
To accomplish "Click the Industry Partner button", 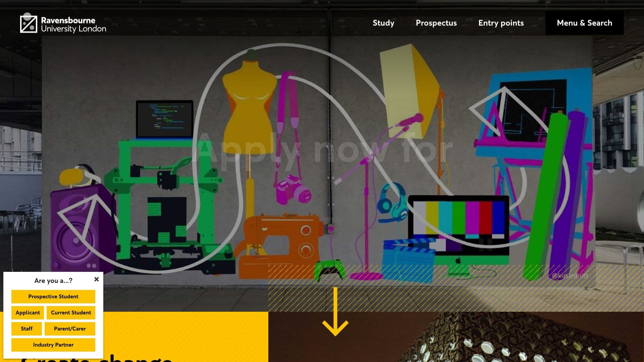I will (53, 345).
